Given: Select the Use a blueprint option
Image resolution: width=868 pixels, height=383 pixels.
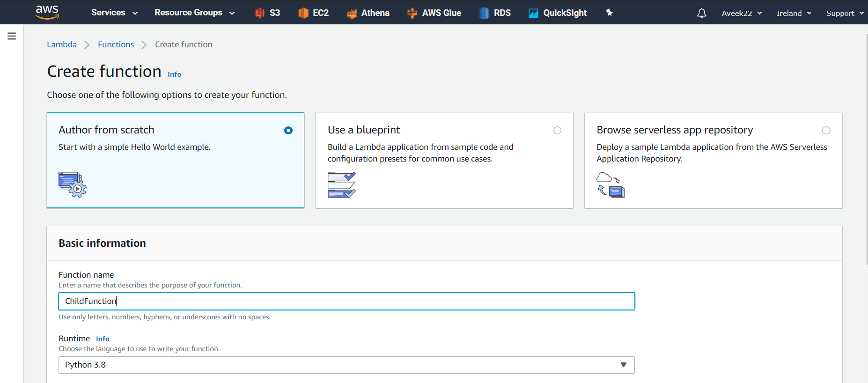Looking at the screenshot, I should coord(557,131).
